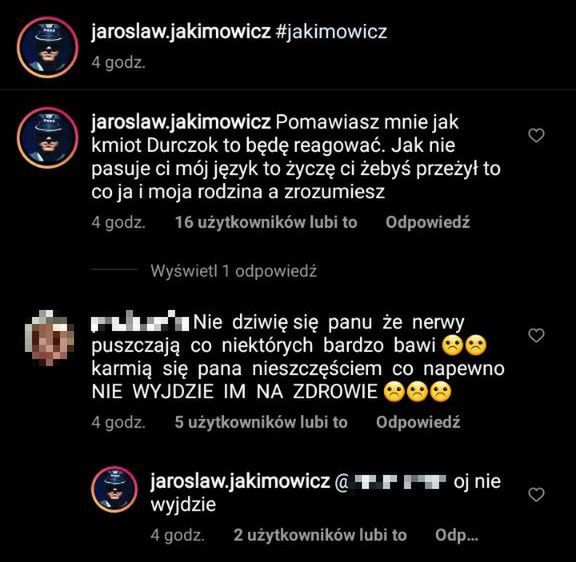Screen dimensions: 576x562
Task: View "16 użytkowników lubi to" likes list
Action: (266, 223)
